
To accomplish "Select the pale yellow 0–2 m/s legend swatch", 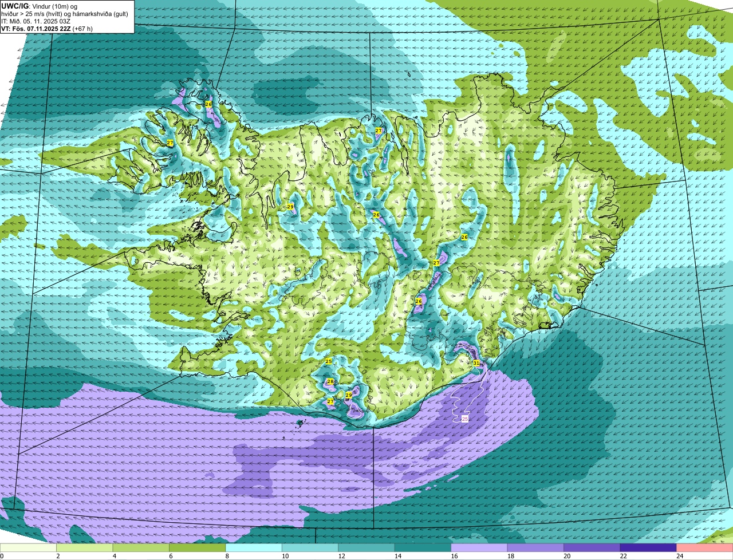I will (x=28, y=547).
